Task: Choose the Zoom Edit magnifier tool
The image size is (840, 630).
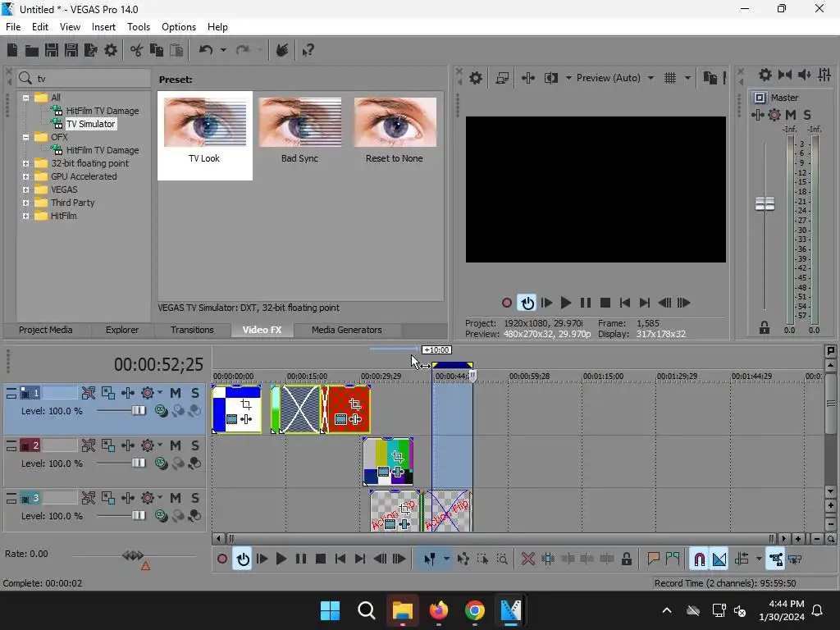Action: click(x=502, y=559)
